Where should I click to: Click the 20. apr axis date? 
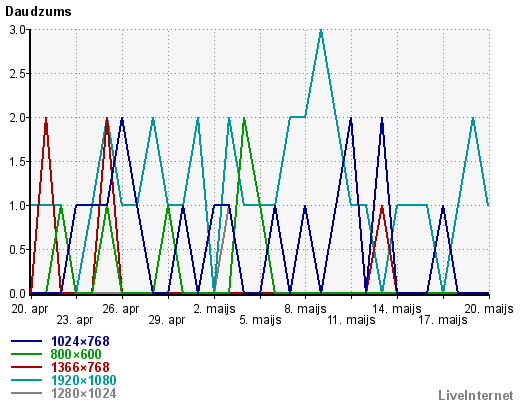click(30, 309)
